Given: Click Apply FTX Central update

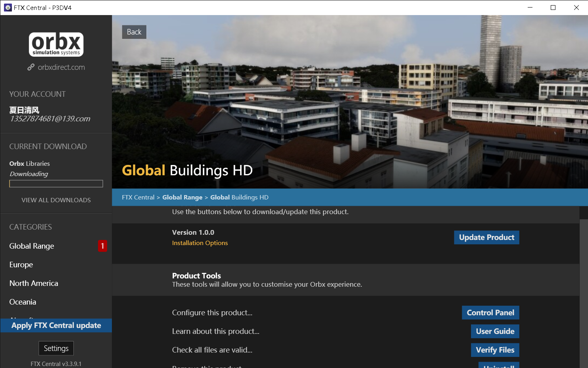Looking at the screenshot, I should tap(56, 326).
